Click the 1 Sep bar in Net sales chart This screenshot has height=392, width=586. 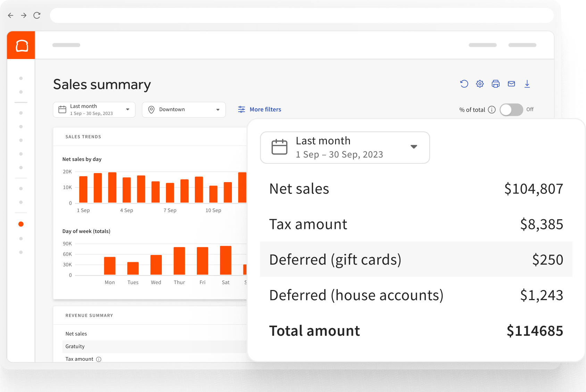[x=83, y=189]
